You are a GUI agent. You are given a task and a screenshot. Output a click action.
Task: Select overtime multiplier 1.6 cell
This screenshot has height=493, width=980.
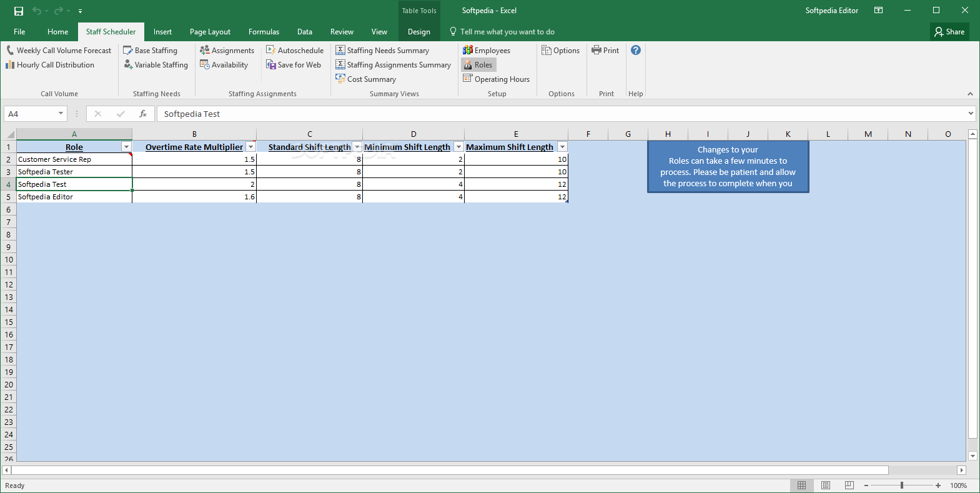coord(194,197)
